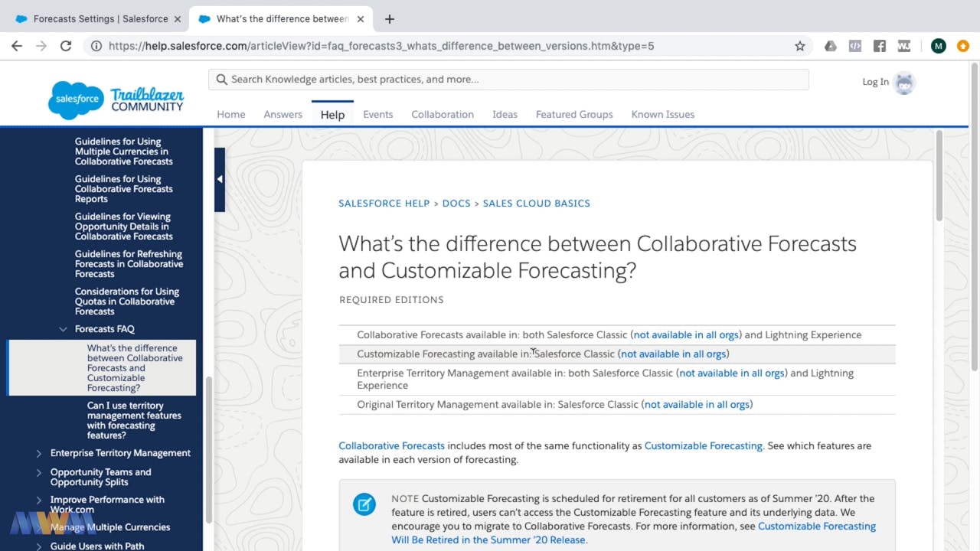This screenshot has width=980, height=551.
Task: Collapse the Forecasts FAQ tree node
Action: [x=63, y=329]
